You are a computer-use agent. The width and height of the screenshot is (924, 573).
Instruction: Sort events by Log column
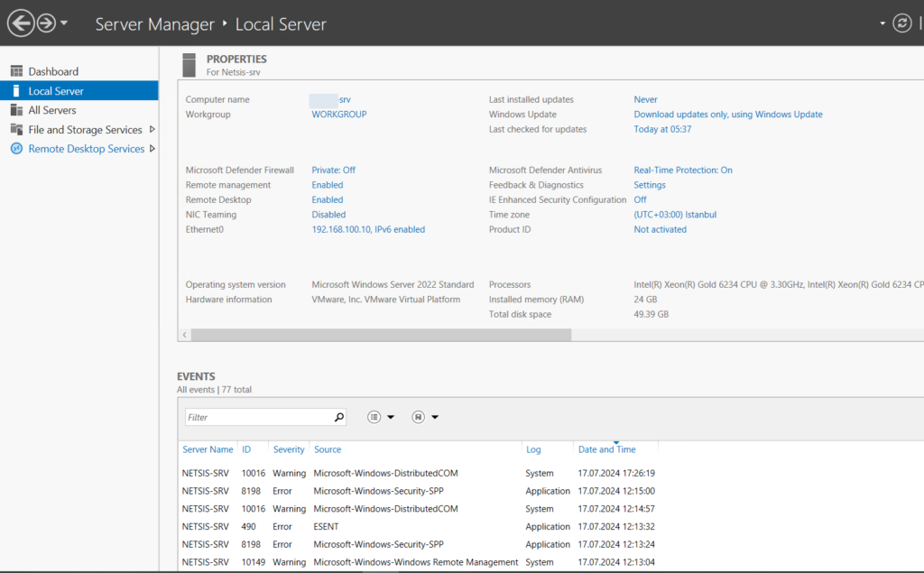click(533, 449)
